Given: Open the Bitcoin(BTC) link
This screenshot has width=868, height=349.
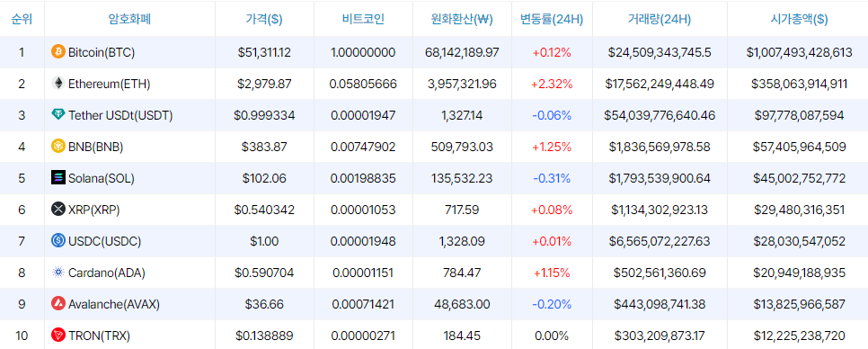Looking at the screenshot, I should pos(102,53).
